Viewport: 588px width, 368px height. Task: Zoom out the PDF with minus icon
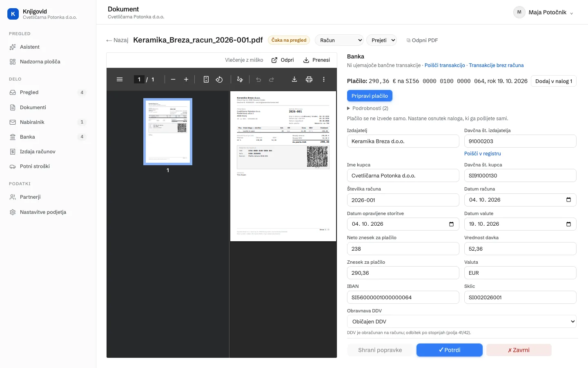(x=173, y=79)
